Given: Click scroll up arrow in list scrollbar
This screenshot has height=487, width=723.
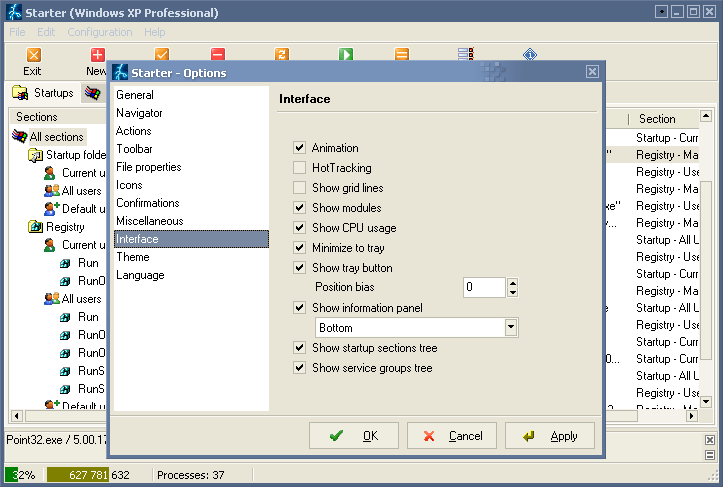Looking at the screenshot, I should pyautogui.click(x=705, y=116).
